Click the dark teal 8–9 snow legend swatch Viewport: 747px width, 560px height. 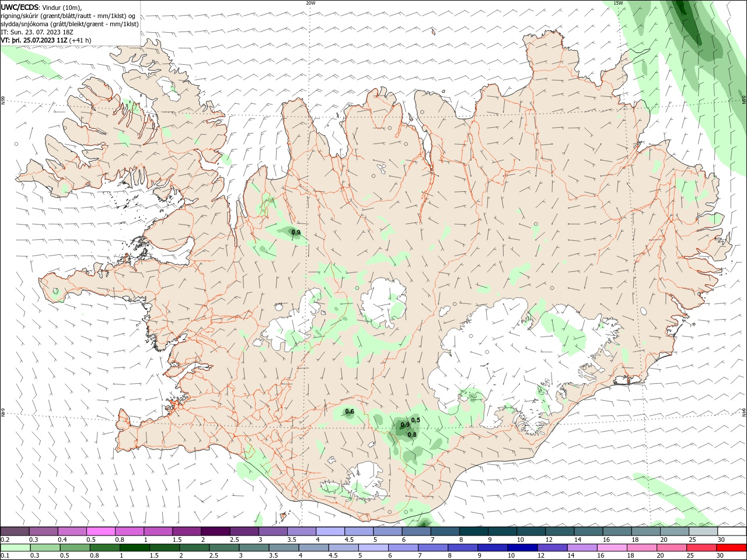(474, 531)
